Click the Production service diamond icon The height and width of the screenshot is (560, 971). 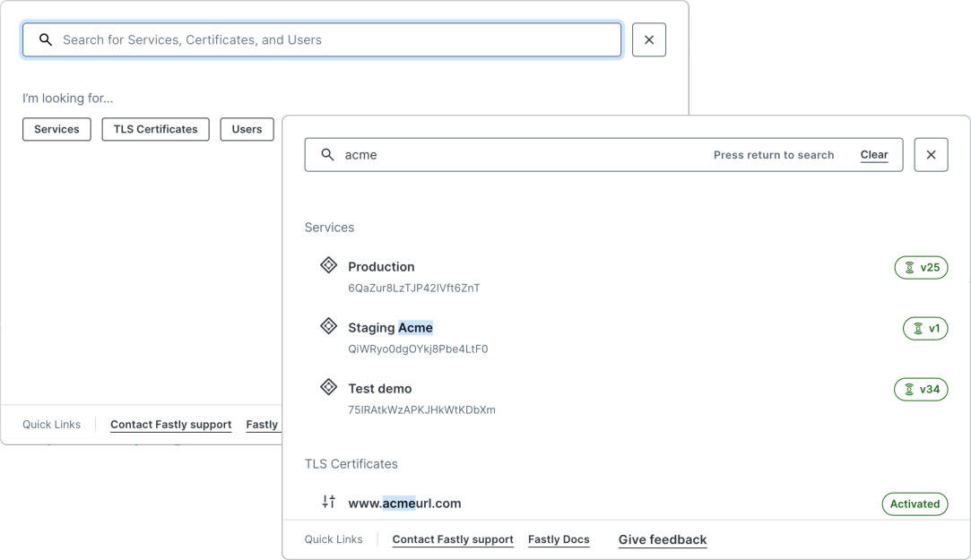(x=328, y=266)
